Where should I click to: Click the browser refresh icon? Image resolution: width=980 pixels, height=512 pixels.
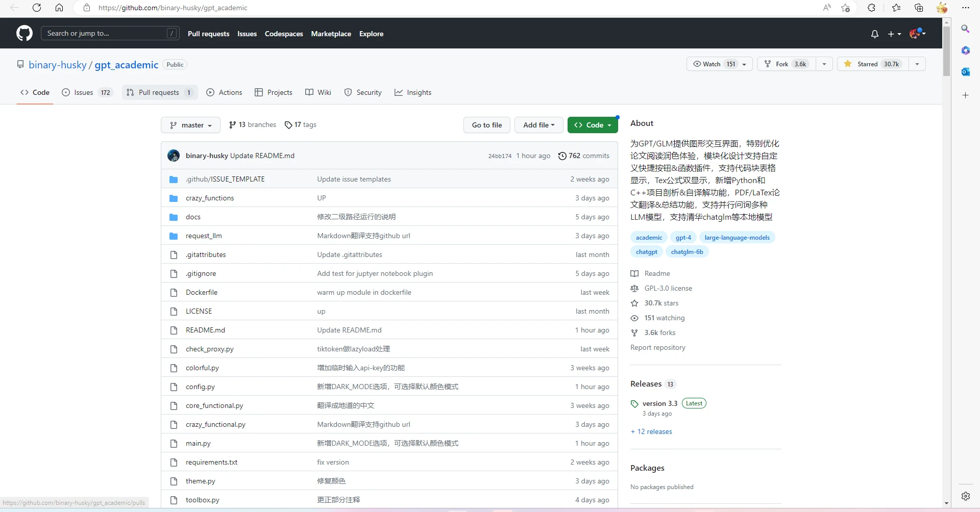click(37, 8)
